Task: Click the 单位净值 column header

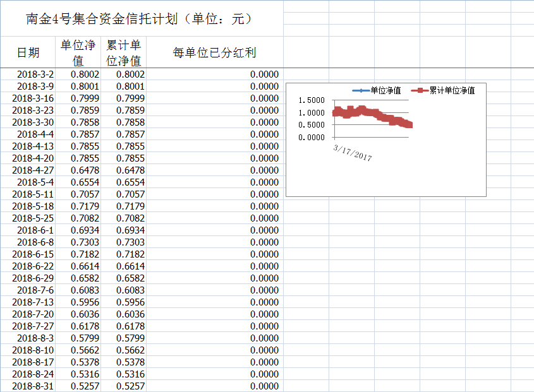Action: point(78,52)
